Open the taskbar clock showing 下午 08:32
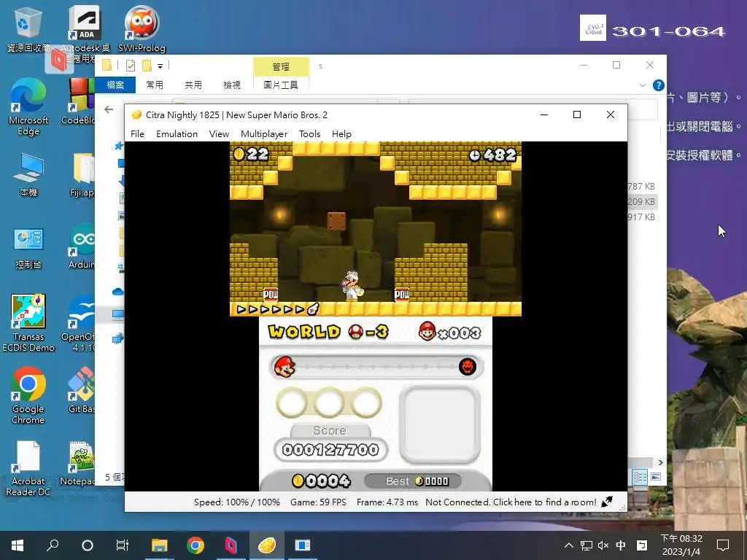The image size is (747, 560). coord(681,545)
